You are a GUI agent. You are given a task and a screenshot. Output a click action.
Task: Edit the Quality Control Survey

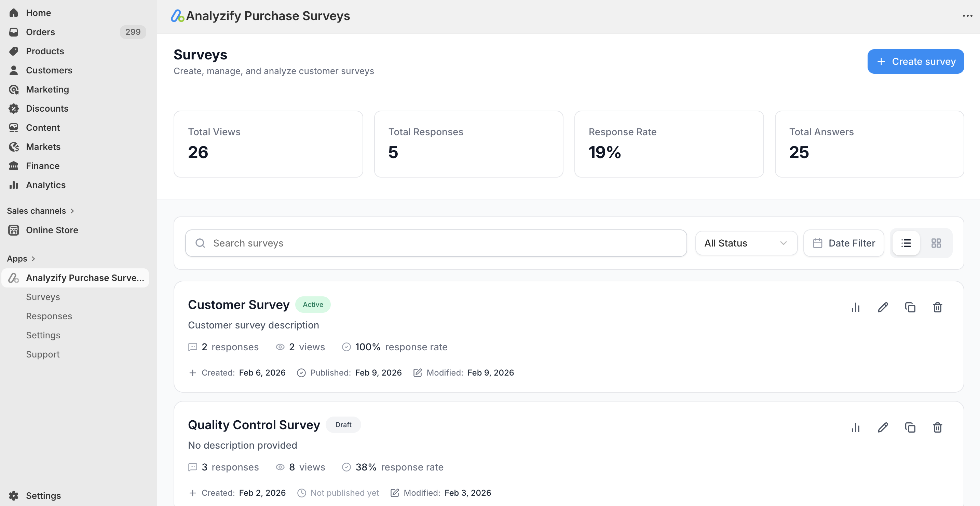pos(883,427)
